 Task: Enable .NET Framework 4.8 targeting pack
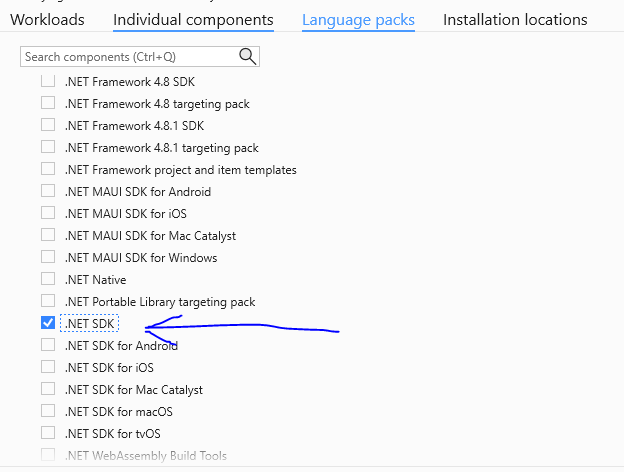[48, 103]
